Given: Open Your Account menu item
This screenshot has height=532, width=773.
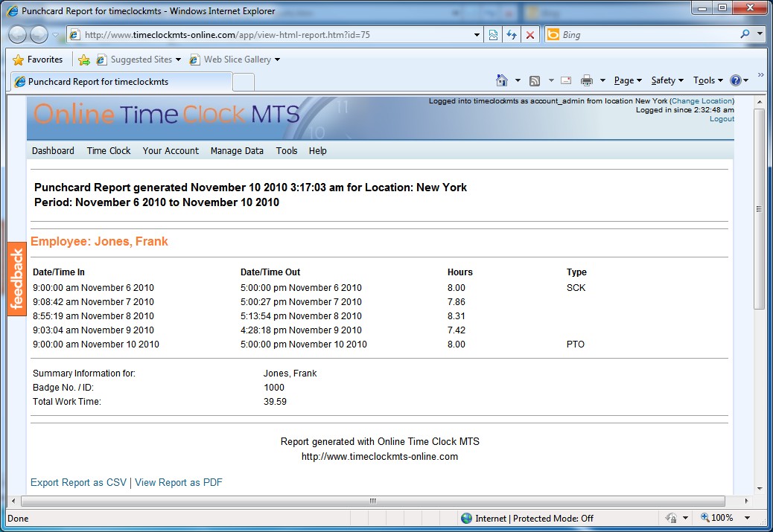Looking at the screenshot, I should pos(171,151).
